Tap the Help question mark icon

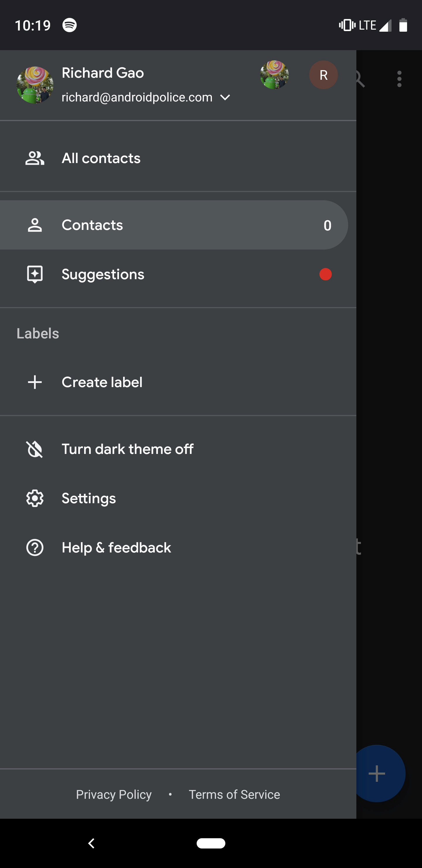point(35,547)
